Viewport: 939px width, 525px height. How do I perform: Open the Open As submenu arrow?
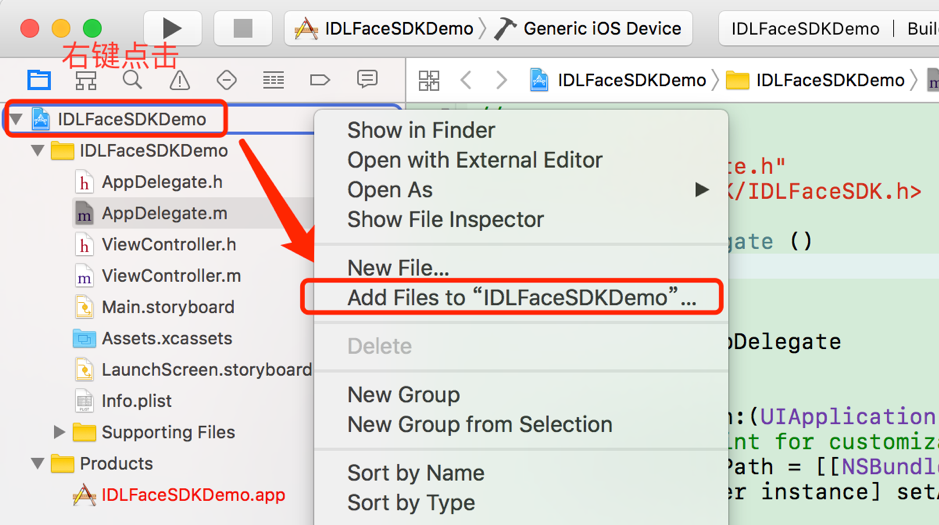pos(701,190)
